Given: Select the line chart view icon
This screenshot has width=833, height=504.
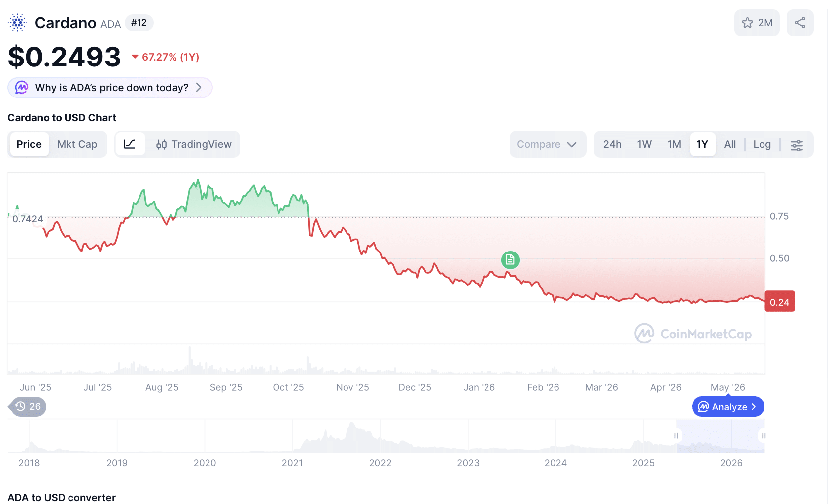Looking at the screenshot, I should (x=130, y=144).
